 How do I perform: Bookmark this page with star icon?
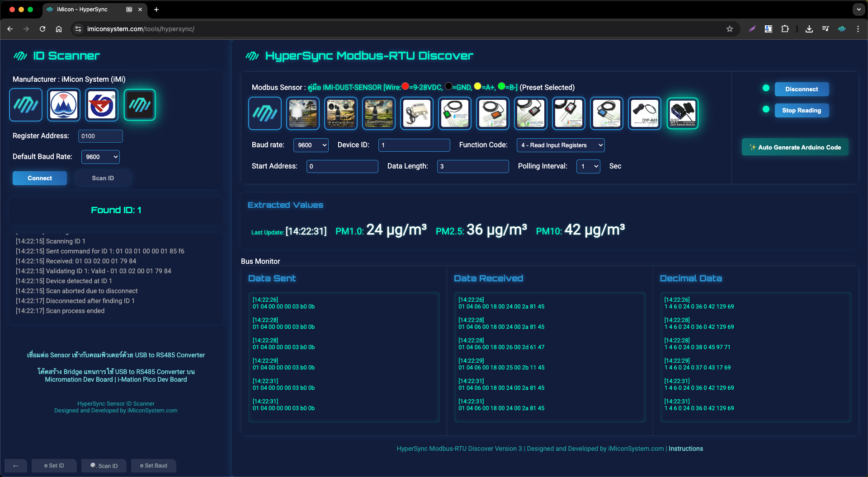click(x=729, y=29)
